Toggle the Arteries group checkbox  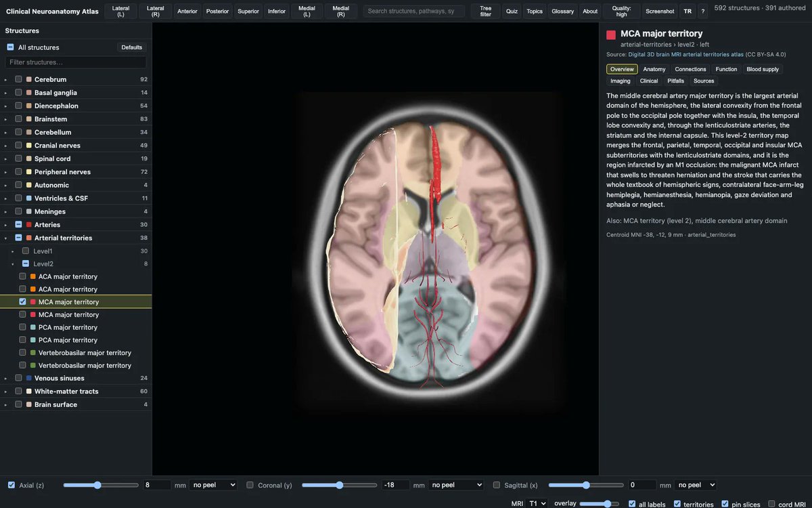click(x=19, y=225)
